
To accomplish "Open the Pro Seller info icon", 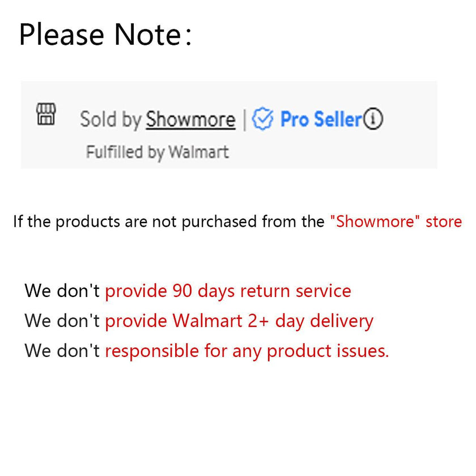I will pyautogui.click(x=373, y=118).
